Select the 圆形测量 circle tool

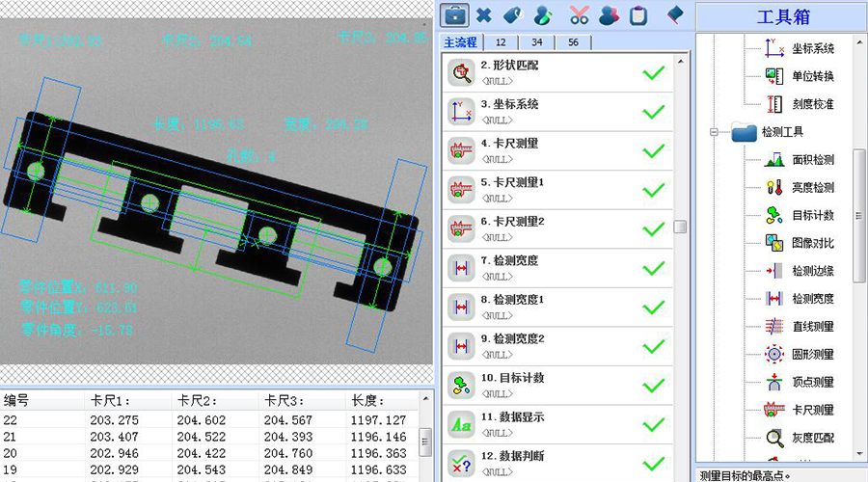click(773, 354)
